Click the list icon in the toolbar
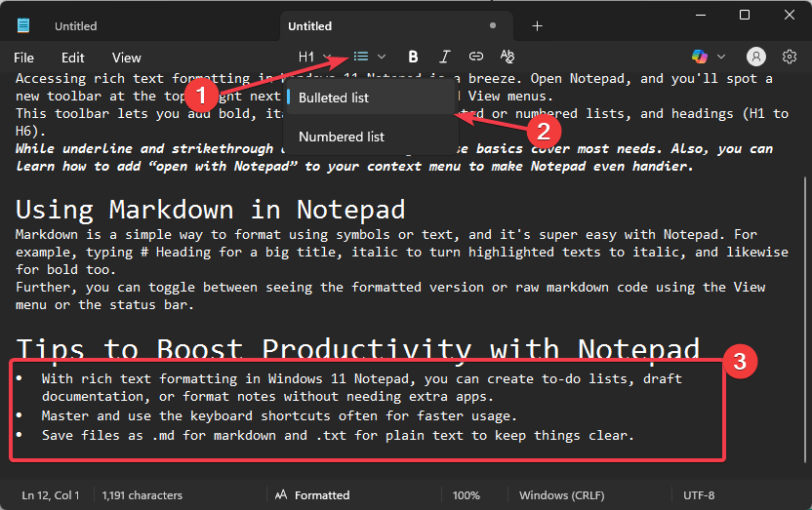 click(x=361, y=57)
